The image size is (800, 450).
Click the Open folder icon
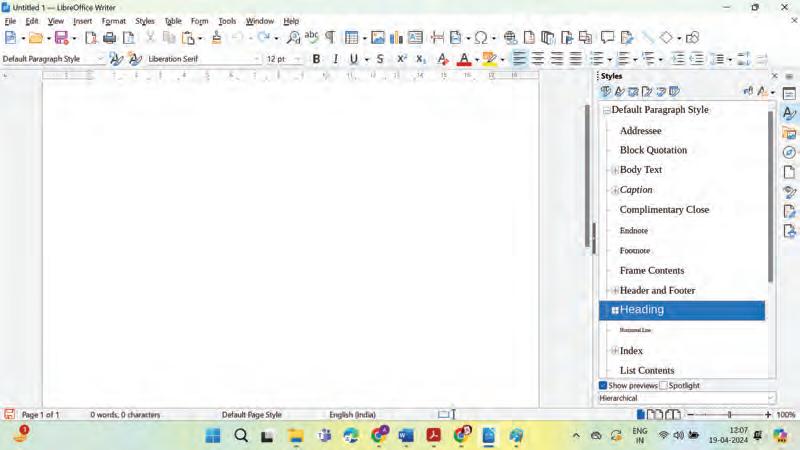click(x=36, y=38)
